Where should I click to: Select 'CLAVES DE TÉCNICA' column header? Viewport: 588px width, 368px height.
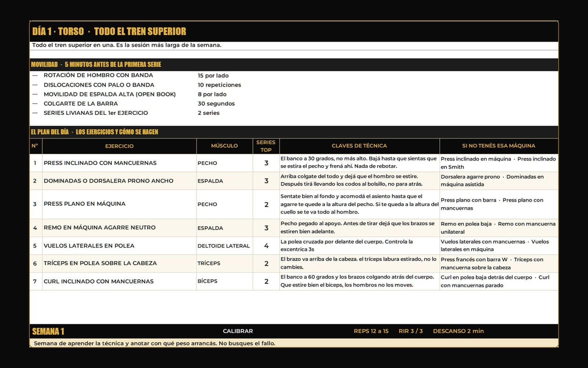[359, 146]
